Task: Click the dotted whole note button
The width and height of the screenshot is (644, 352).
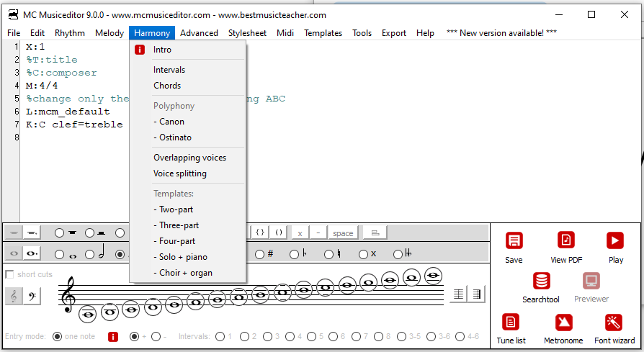Action: point(32,253)
